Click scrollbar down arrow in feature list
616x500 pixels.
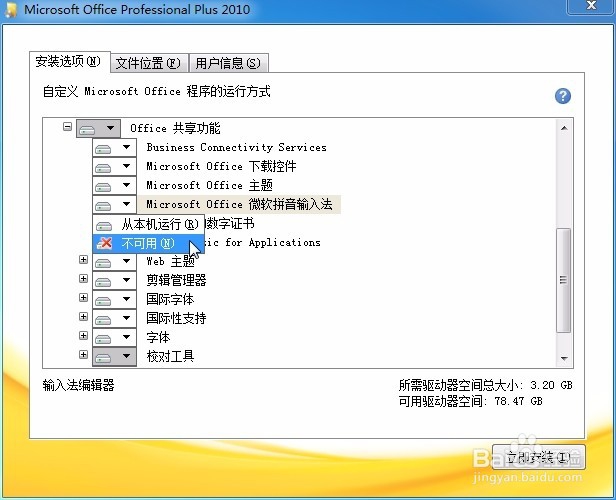[564, 358]
